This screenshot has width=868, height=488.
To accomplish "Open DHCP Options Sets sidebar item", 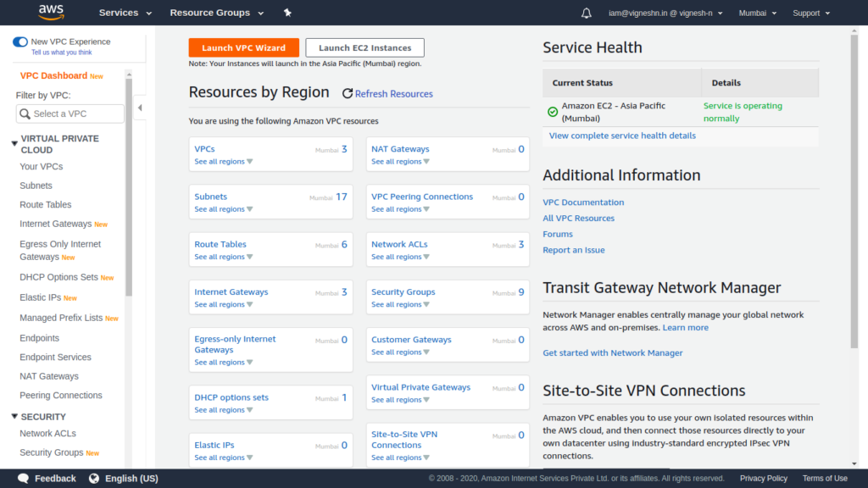I will pyautogui.click(x=58, y=277).
